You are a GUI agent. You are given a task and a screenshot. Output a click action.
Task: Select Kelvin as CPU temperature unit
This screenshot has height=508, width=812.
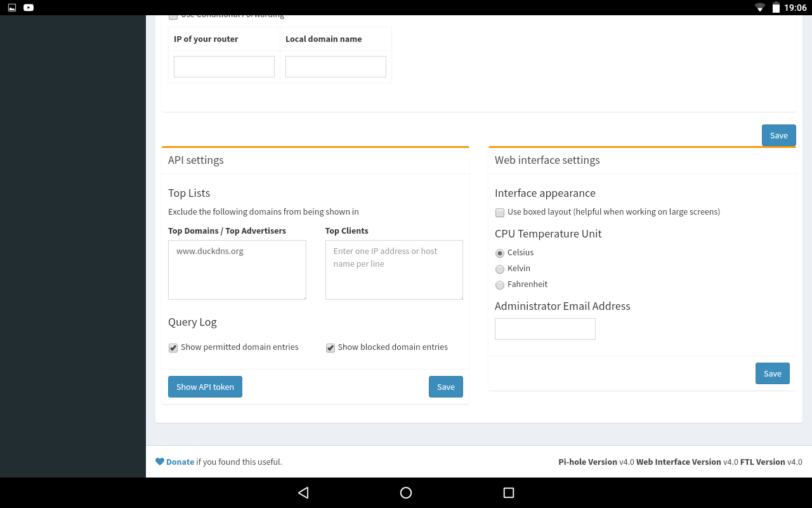click(500, 269)
